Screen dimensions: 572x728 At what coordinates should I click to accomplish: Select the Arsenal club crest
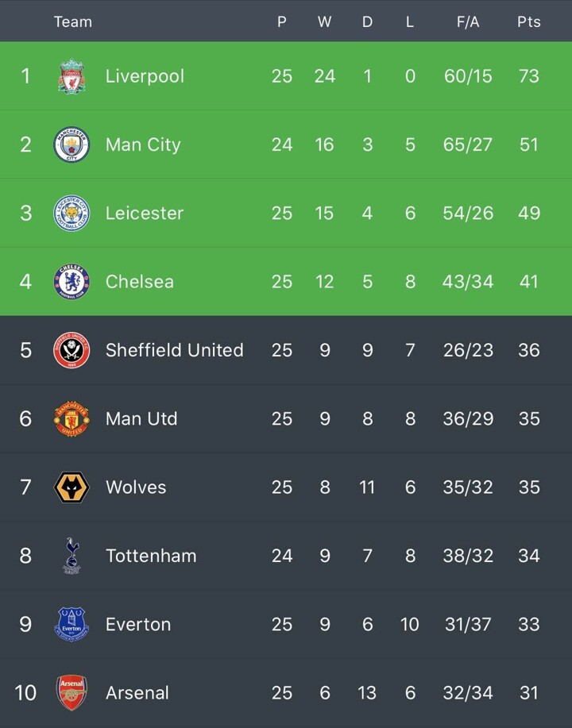click(71, 692)
